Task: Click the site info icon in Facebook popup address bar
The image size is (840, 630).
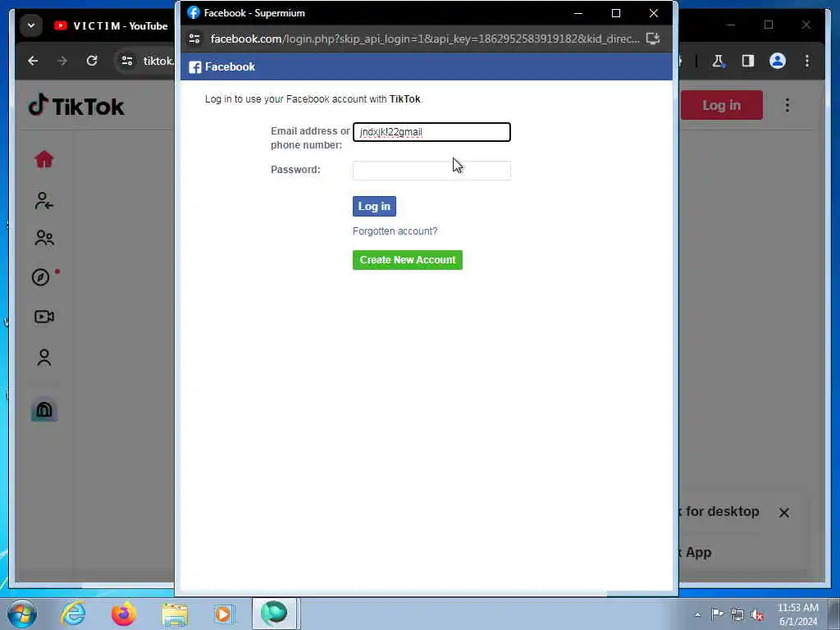Action: pos(194,39)
